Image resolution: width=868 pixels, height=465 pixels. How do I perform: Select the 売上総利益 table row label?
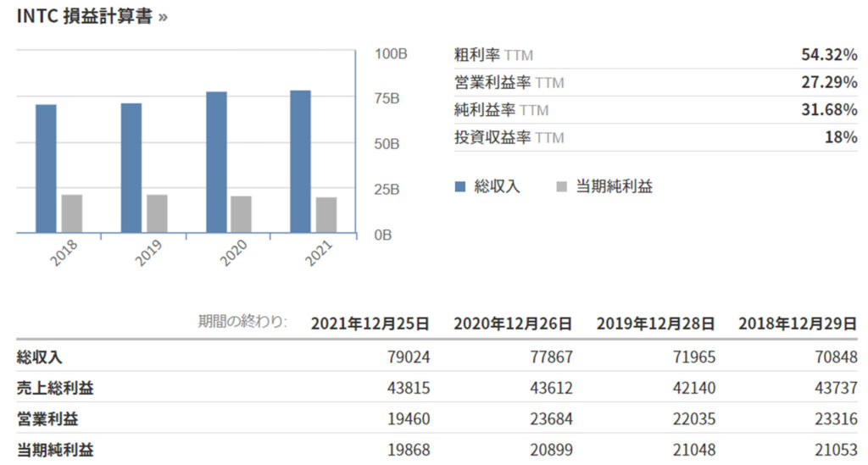pos(55,388)
